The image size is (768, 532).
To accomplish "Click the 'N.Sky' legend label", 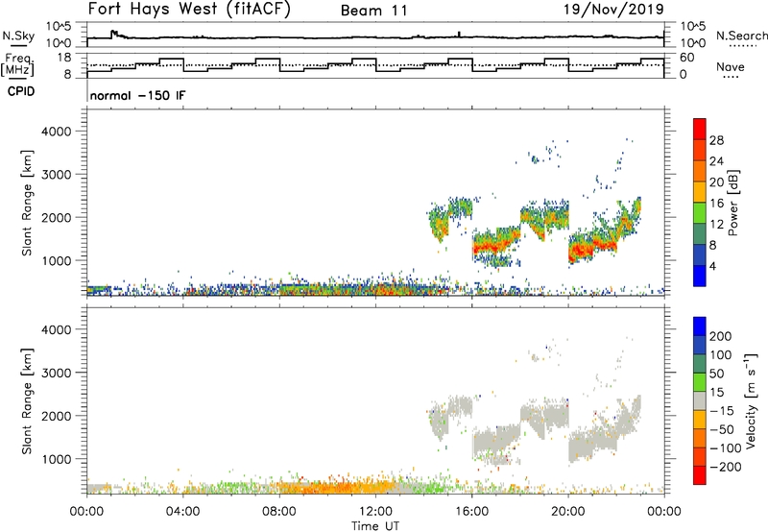I will click(x=18, y=36).
